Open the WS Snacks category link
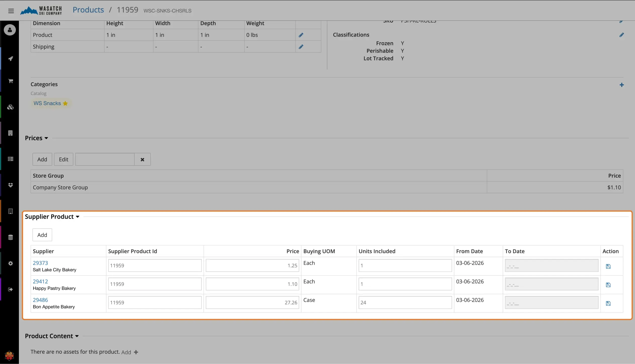Screen dimensions: 635x364 coord(47,103)
